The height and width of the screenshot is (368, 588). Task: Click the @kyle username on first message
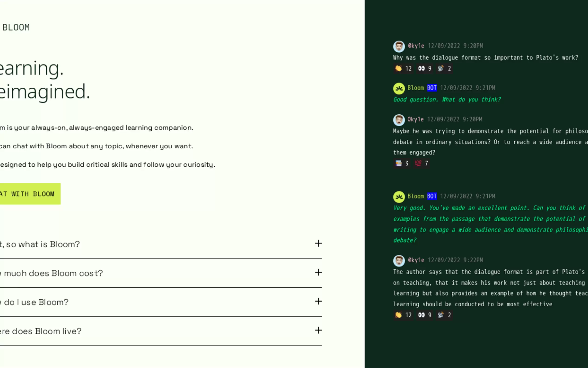pyautogui.click(x=416, y=46)
